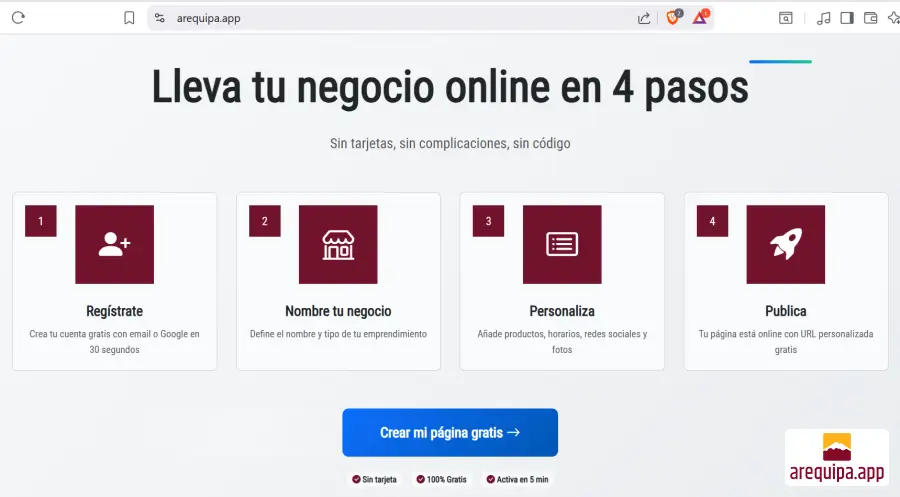Open Brave Rewards triangle icon
This screenshot has width=900, height=497.
click(700, 18)
